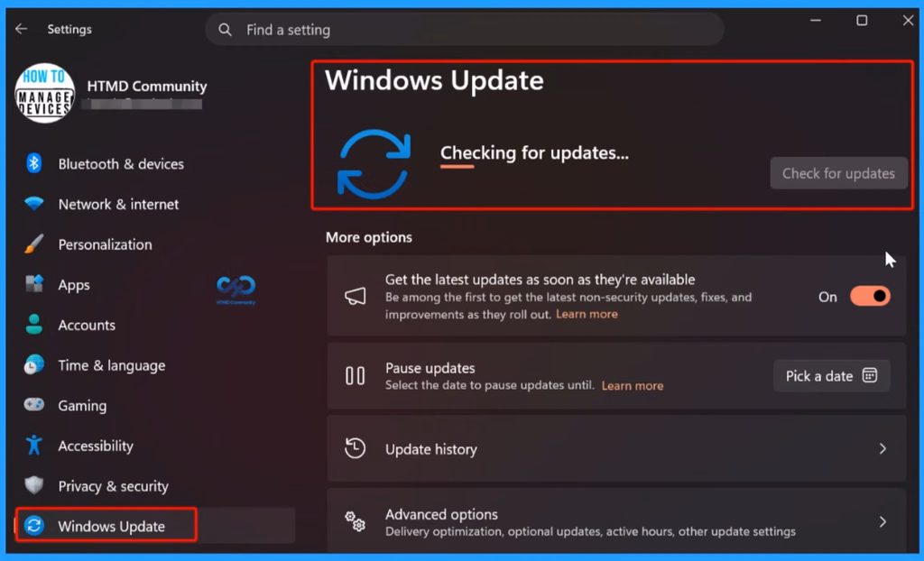This screenshot has height=561, width=924.
Task: Open Network & internet settings
Action: tap(118, 205)
